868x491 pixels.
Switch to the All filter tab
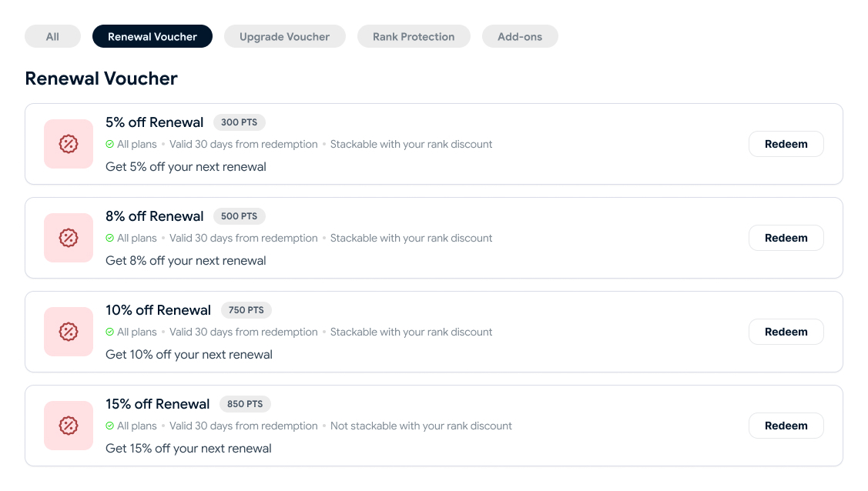click(52, 36)
